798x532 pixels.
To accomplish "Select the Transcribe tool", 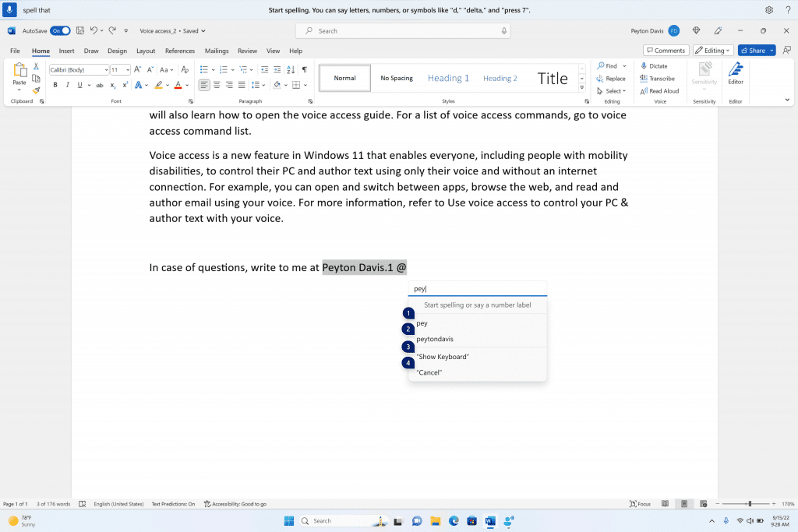I will coord(657,78).
